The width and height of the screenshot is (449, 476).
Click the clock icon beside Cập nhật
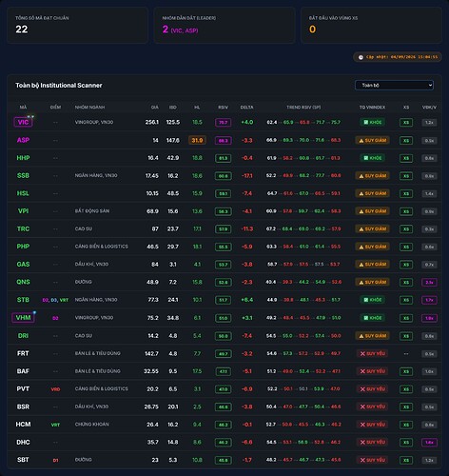[361, 57]
